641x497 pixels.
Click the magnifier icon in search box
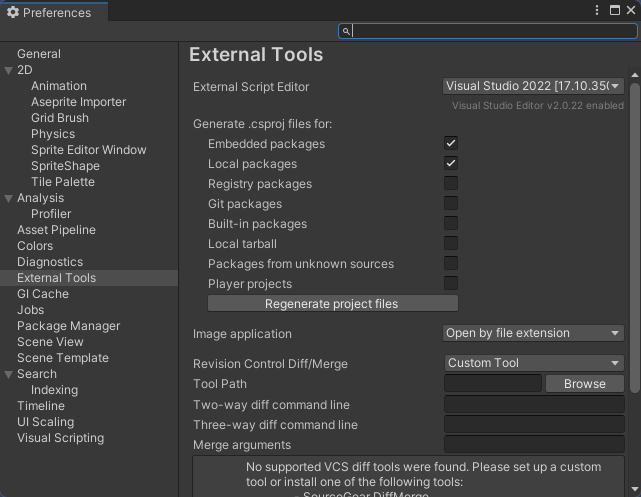[346, 31]
